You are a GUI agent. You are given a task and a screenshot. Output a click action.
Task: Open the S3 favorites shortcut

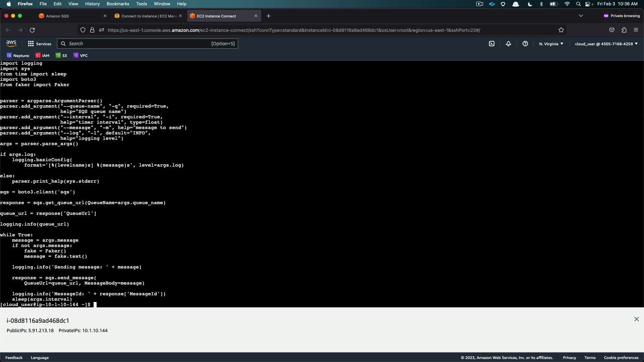(x=61, y=56)
